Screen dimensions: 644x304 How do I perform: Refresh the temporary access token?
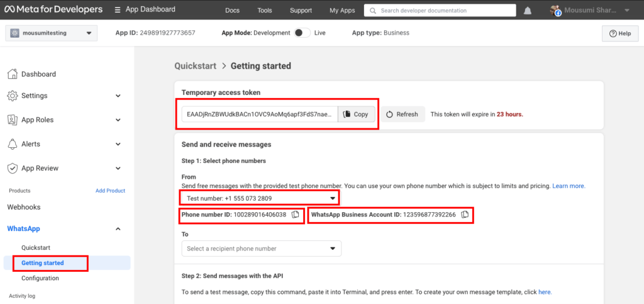(402, 114)
